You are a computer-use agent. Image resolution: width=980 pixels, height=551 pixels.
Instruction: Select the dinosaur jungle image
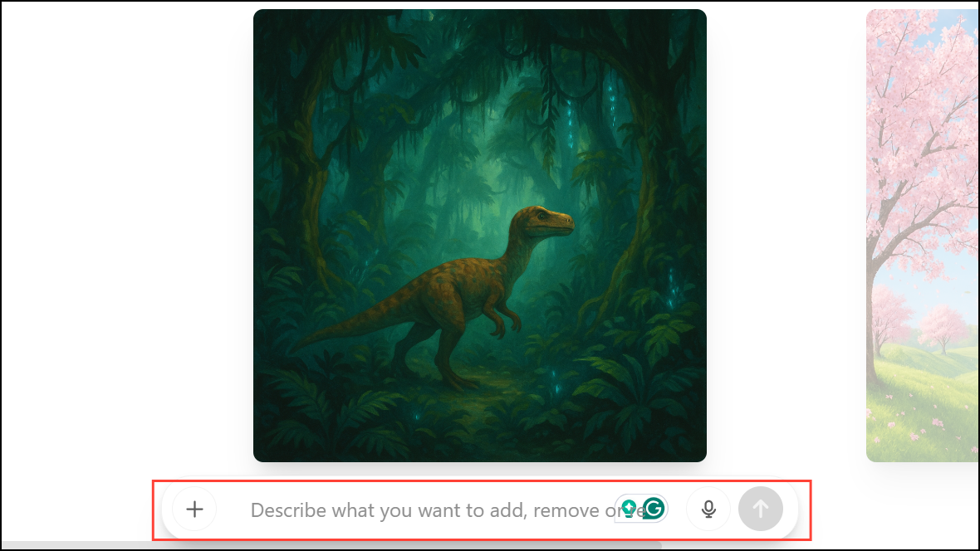[480, 236]
